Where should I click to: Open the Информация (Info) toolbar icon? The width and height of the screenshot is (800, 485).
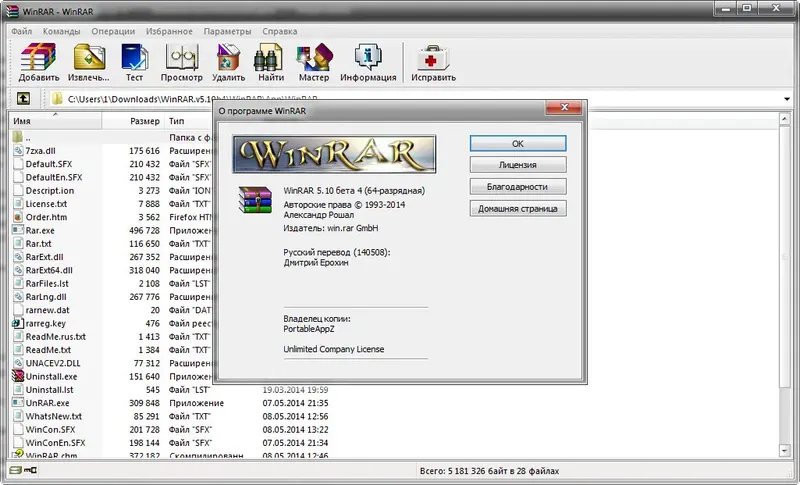point(368,57)
